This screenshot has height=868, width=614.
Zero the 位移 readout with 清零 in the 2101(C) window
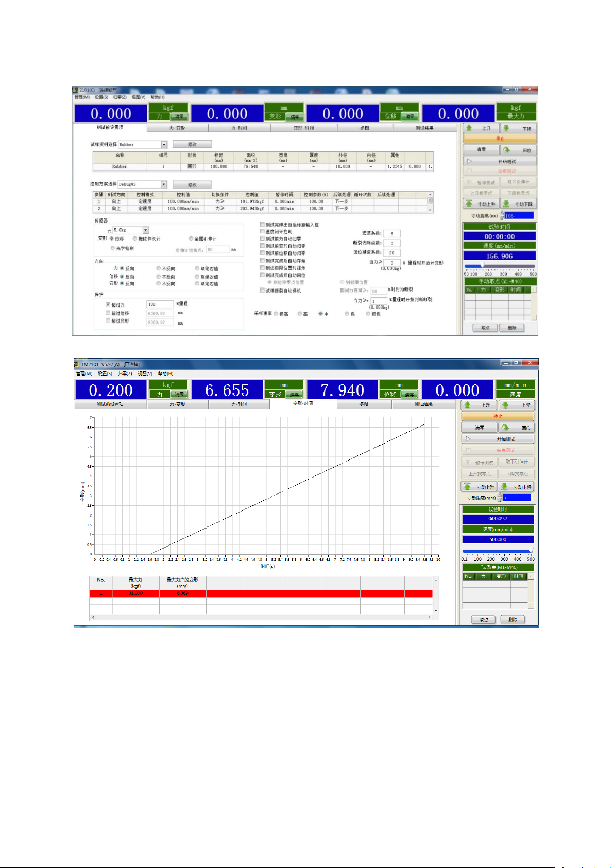pos(410,116)
